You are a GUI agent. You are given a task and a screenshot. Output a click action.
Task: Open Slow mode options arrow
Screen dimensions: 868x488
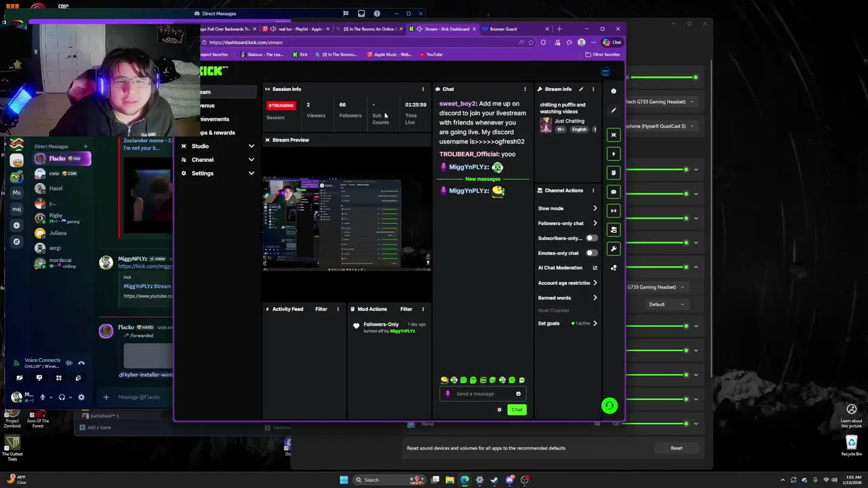(595, 208)
